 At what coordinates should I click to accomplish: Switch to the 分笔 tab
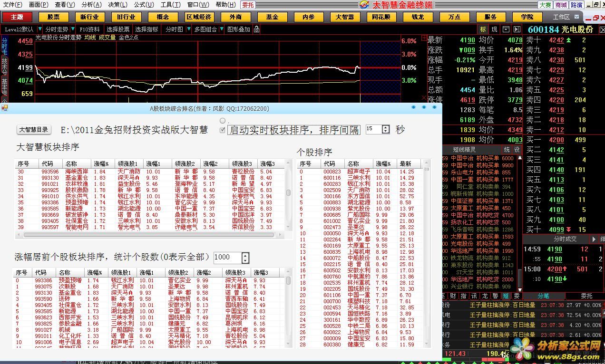(543, 296)
